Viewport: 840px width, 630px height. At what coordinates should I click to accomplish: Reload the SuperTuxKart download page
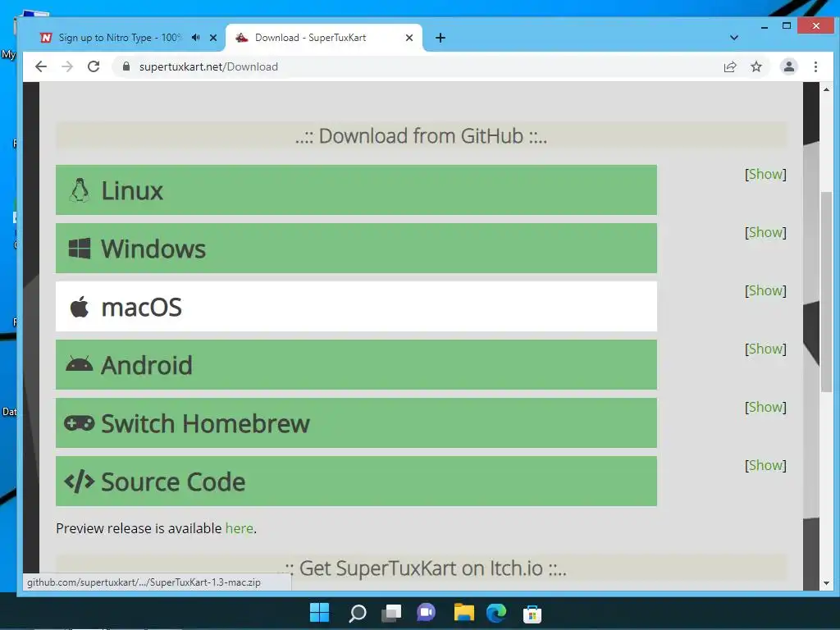click(x=94, y=66)
